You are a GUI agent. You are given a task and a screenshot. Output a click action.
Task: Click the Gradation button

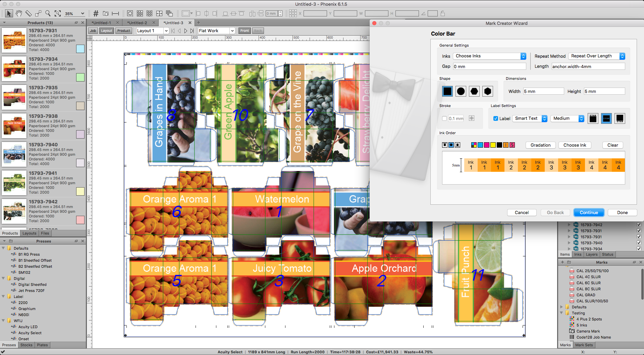click(x=541, y=145)
